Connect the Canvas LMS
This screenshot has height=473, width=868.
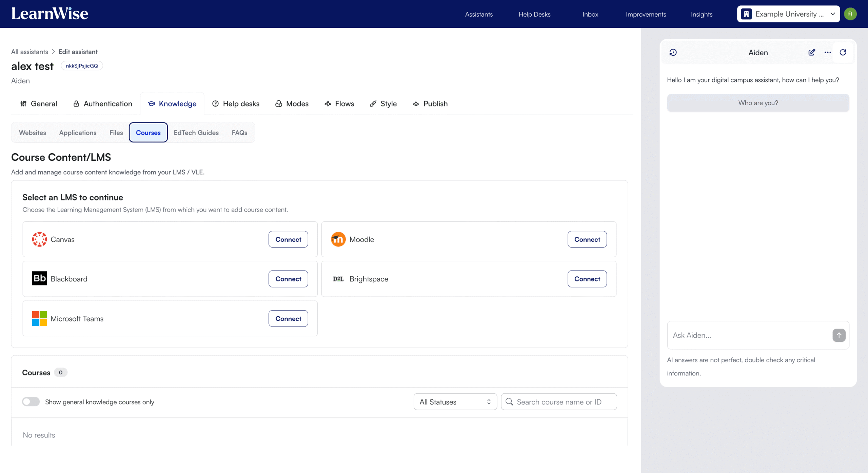[288, 239]
